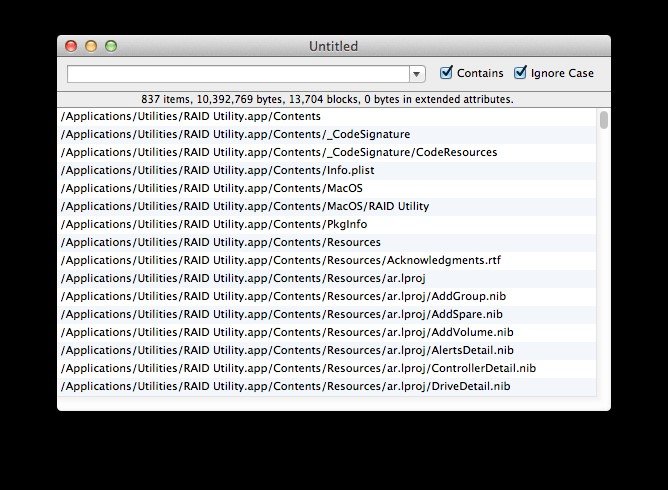Toggle the Contains checkbox
The image size is (668, 490).
coord(446,73)
